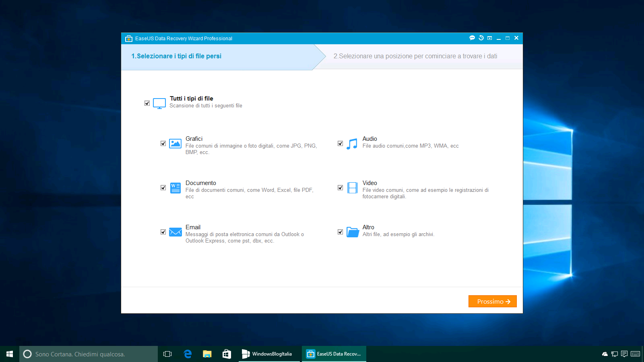Switch to the WindowsBlogItalia taskbar window

click(269, 354)
